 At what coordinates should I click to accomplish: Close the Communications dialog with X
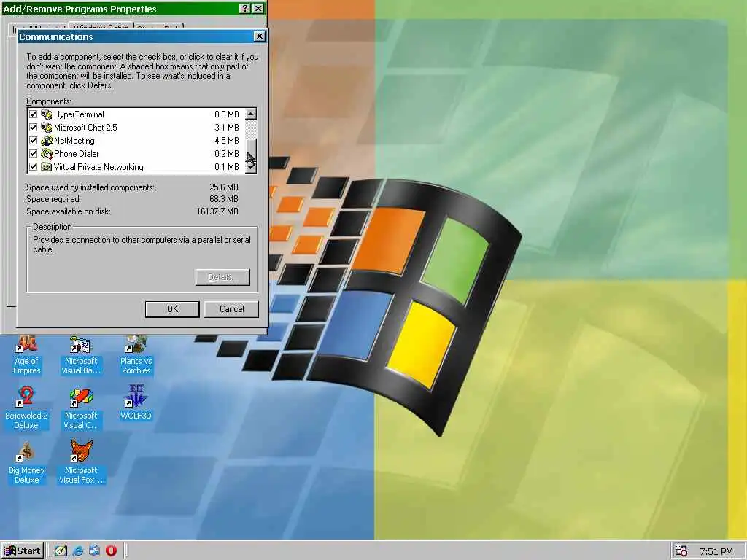click(259, 36)
